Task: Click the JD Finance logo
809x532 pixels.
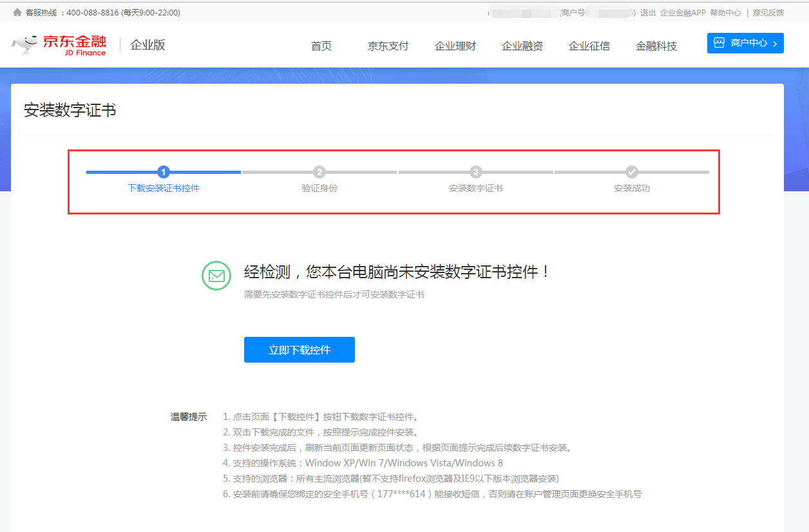Action: tap(59, 45)
